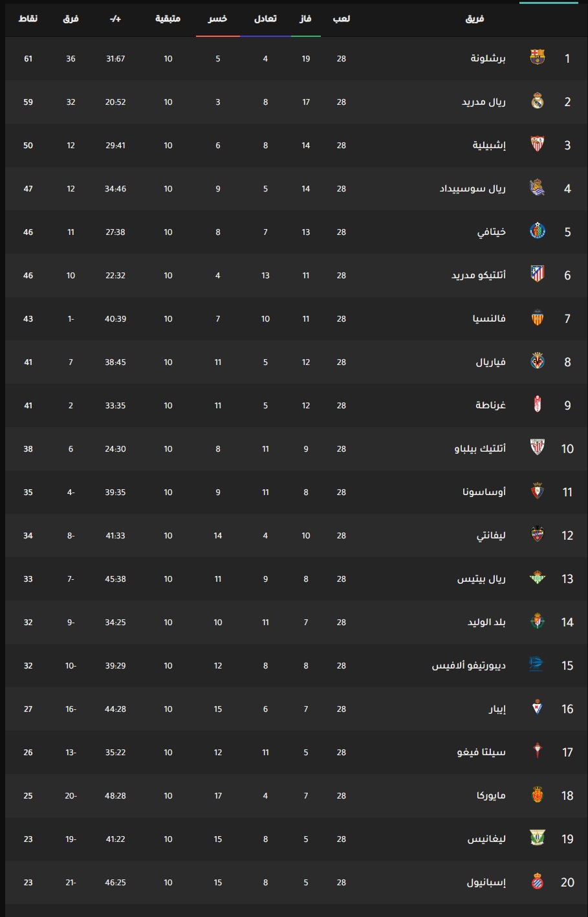Click the Sevilla club crest icon
The height and width of the screenshot is (917, 588).
(x=538, y=144)
